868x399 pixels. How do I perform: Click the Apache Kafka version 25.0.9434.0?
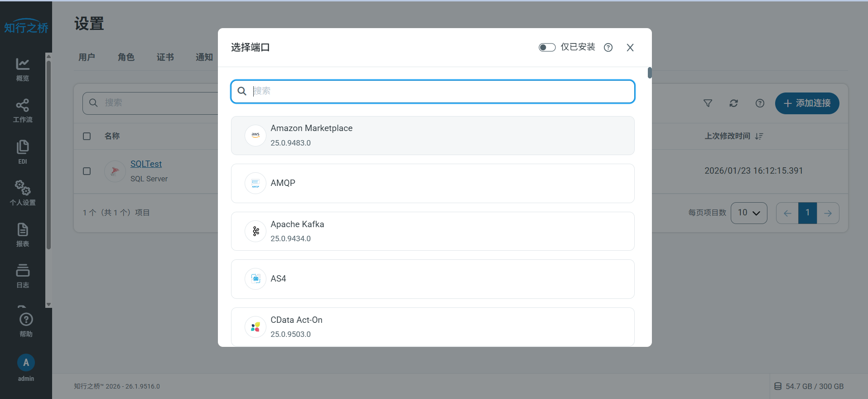tap(290, 238)
